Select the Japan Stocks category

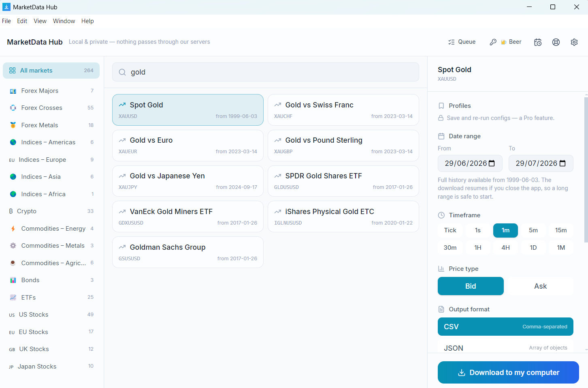pyautogui.click(x=51, y=367)
